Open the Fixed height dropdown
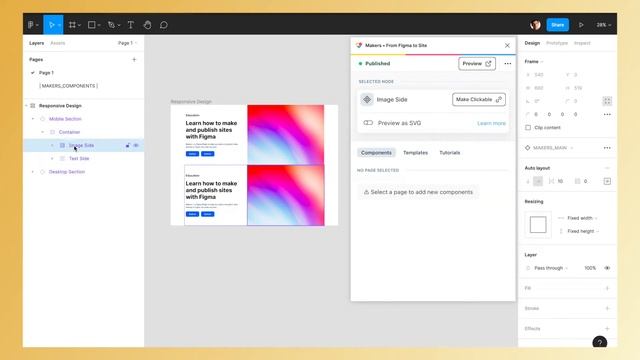The width and height of the screenshot is (640, 360). click(583, 231)
